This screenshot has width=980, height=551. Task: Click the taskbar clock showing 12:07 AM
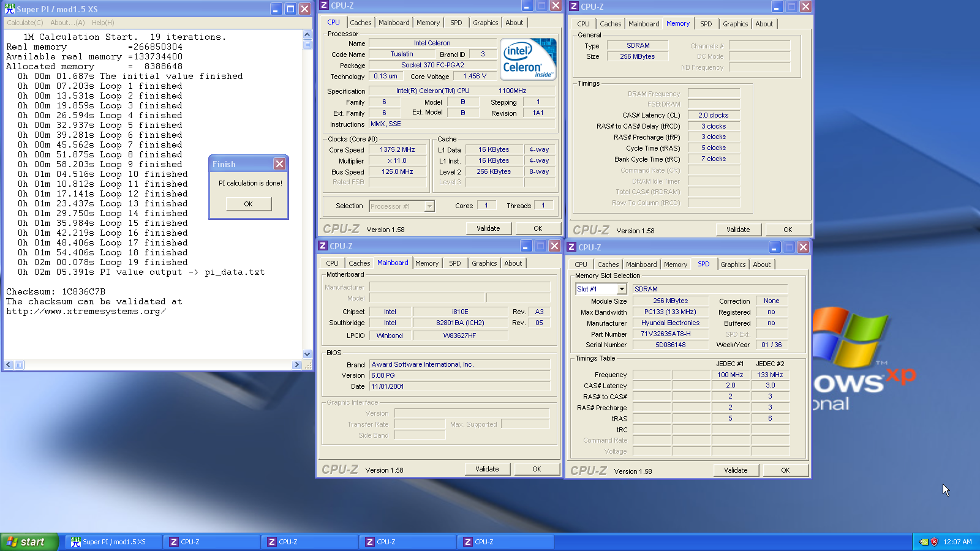point(957,542)
